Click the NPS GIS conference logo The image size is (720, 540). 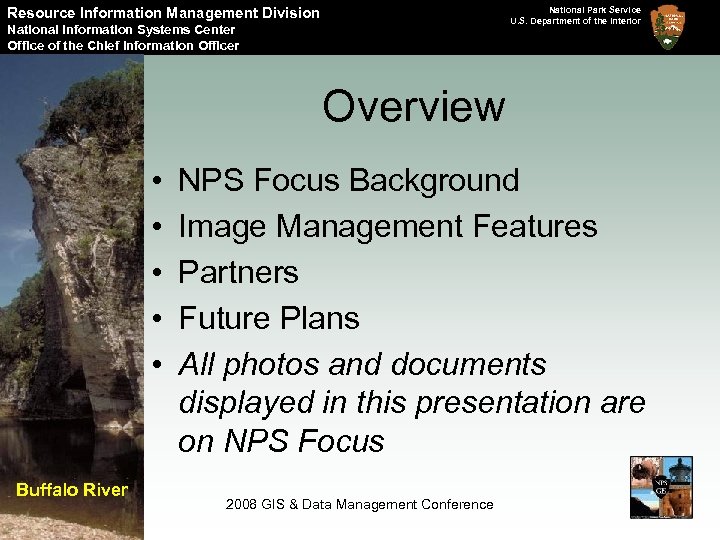(x=661, y=487)
